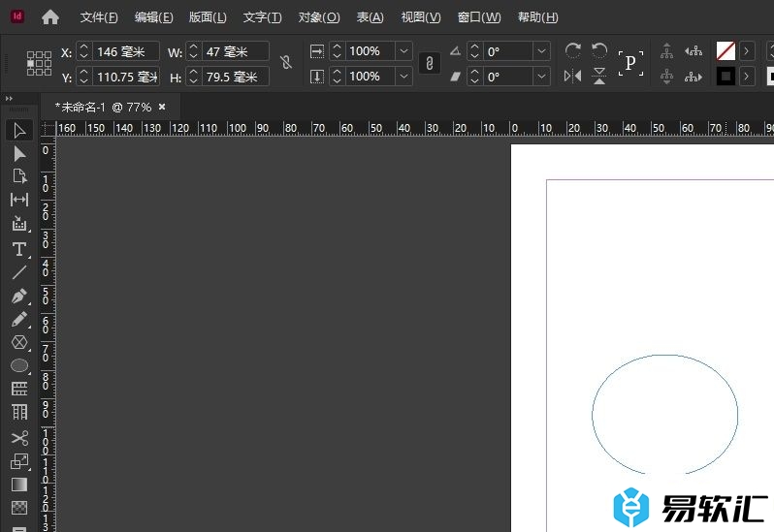Click the Y position stepper arrows
774x532 pixels.
[84, 77]
